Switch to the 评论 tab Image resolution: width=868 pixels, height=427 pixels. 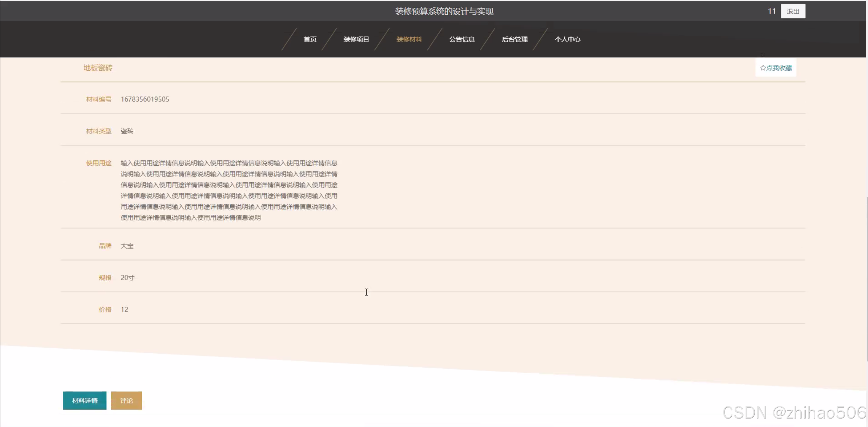(x=126, y=401)
